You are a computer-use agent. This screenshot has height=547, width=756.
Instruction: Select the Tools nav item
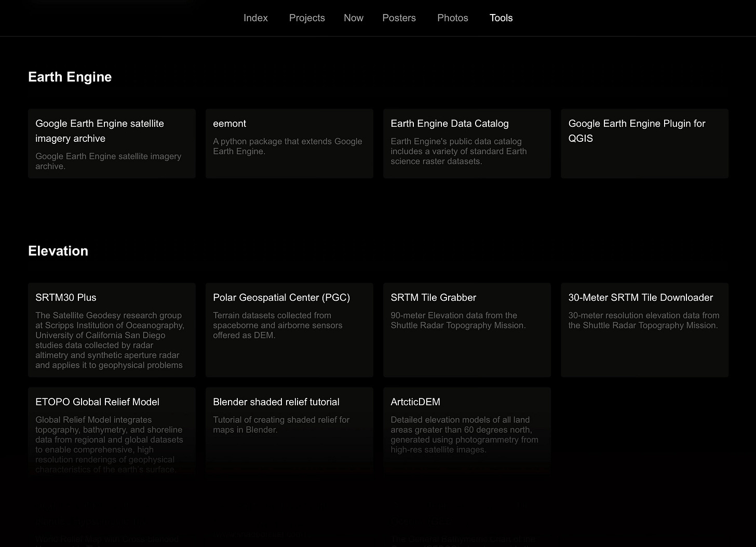501,18
